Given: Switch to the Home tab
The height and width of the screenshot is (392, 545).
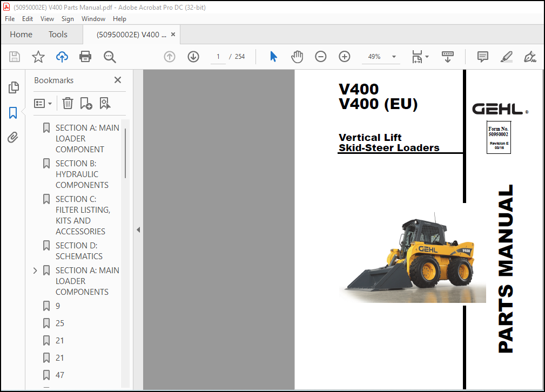Looking at the screenshot, I should point(21,35).
